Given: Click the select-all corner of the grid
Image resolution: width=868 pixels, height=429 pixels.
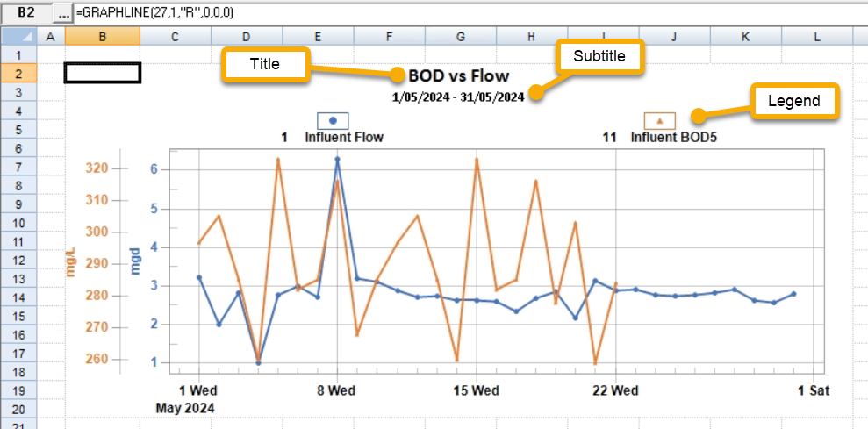Looking at the screenshot, I should [18, 36].
